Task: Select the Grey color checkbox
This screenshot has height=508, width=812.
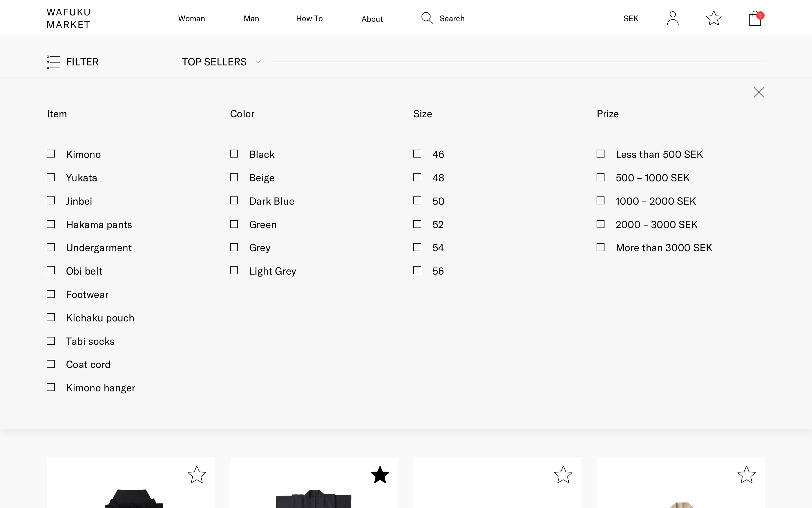Action: point(234,247)
